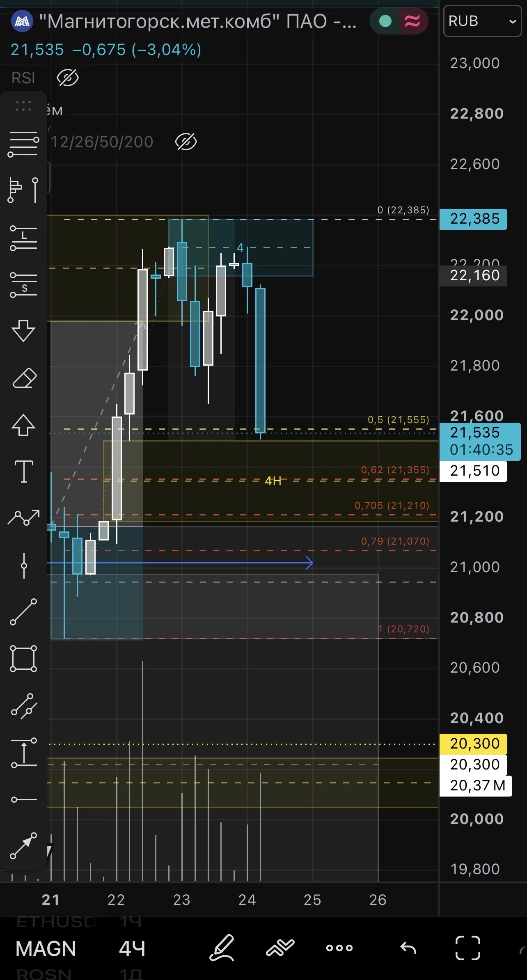Open the MAGN symbol search
The image size is (527, 980).
pos(46,948)
